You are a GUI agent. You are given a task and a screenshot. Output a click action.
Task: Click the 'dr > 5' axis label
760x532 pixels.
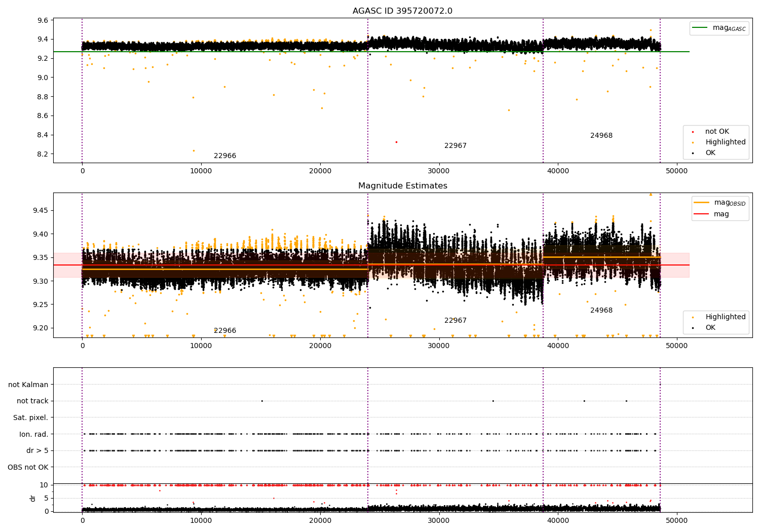(37, 450)
